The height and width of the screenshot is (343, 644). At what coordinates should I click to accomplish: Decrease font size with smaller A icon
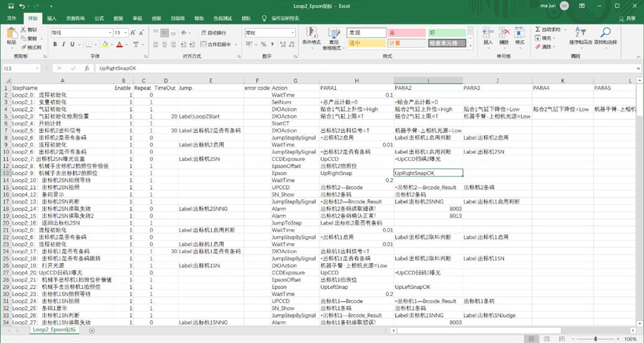pyautogui.click(x=142, y=33)
